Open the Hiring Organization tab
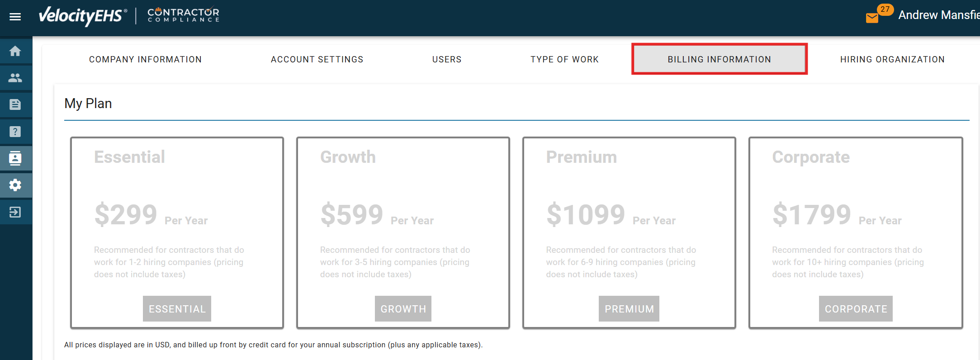Screen dimensions: 980x360 [x=892, y=59]
